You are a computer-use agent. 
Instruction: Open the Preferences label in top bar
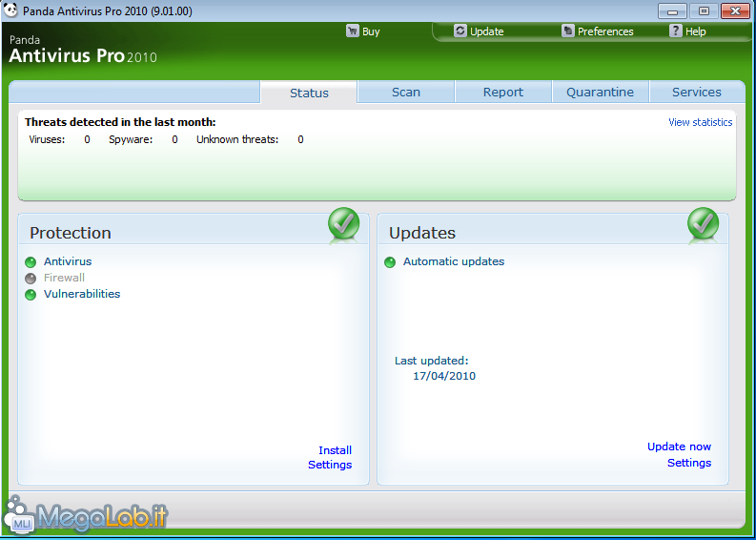tap(605, 31)
